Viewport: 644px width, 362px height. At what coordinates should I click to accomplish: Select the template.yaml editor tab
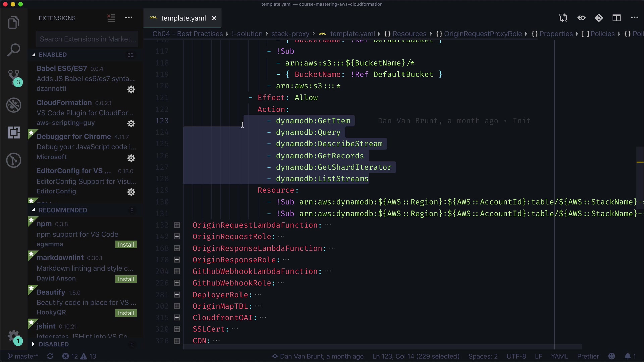coord(183,18)
